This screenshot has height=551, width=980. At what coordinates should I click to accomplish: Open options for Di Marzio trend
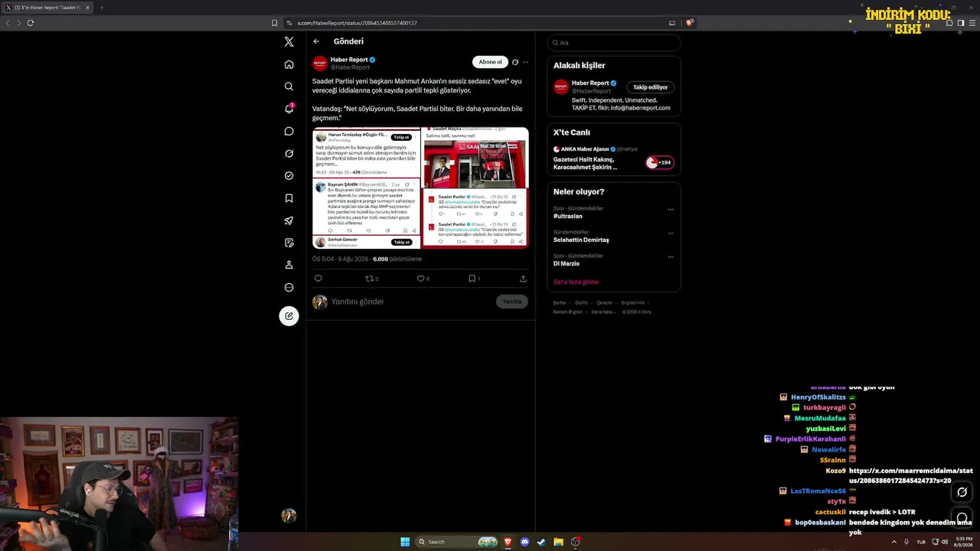point(671,256)
